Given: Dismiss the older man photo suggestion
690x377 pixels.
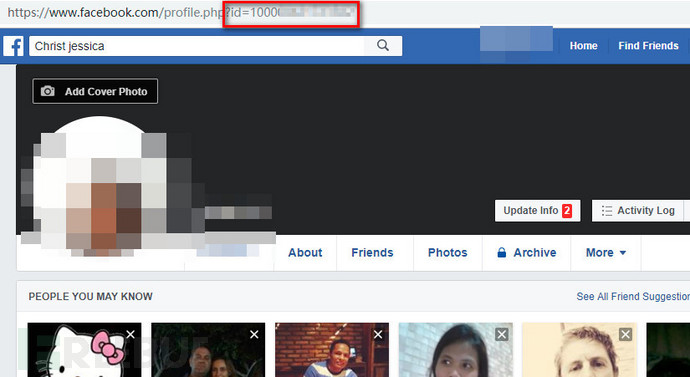Looking at the screenshot, I should pyautogui.click(x=625, y=335).
